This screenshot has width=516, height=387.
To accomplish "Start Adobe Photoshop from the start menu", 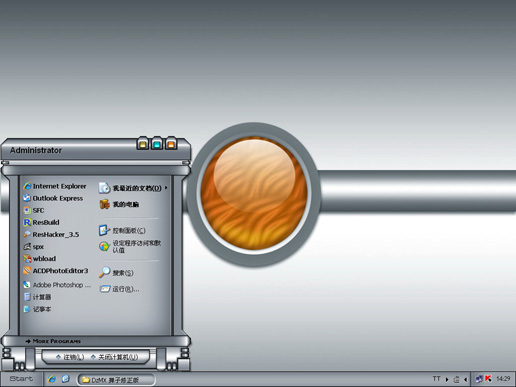I will click(x=57, y=285).
